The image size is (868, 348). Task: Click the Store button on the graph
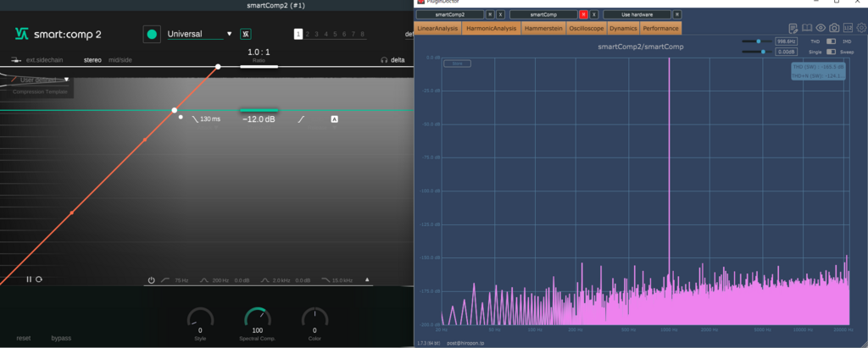point(457,64)
